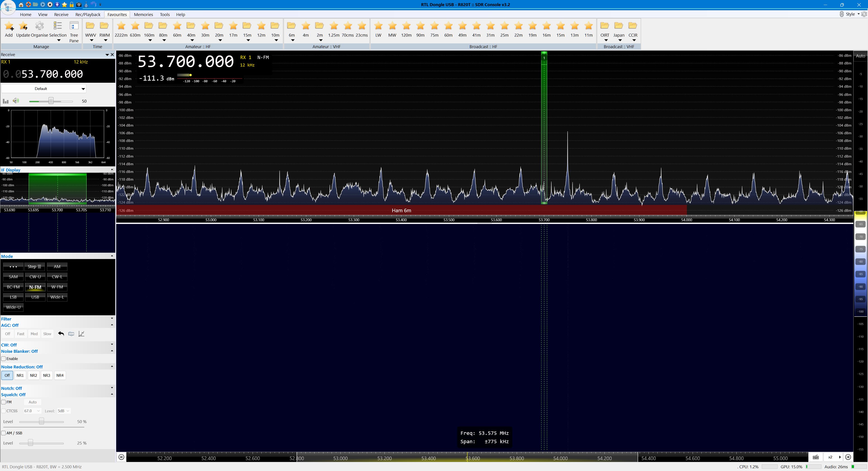This screenshot has width=868, height=471.
Task: Click the 53.700.000 frequency display field
Action: pyautogui.click(x=52, y=74)
